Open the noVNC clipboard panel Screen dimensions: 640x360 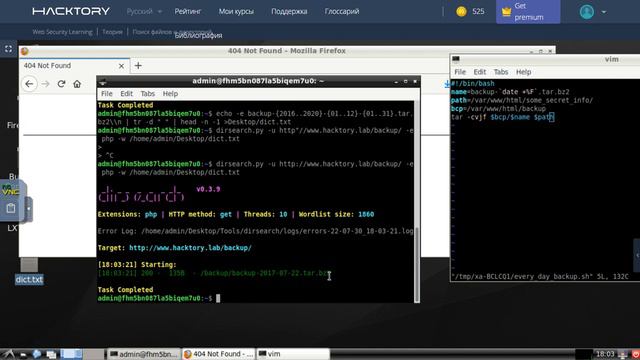11,208
